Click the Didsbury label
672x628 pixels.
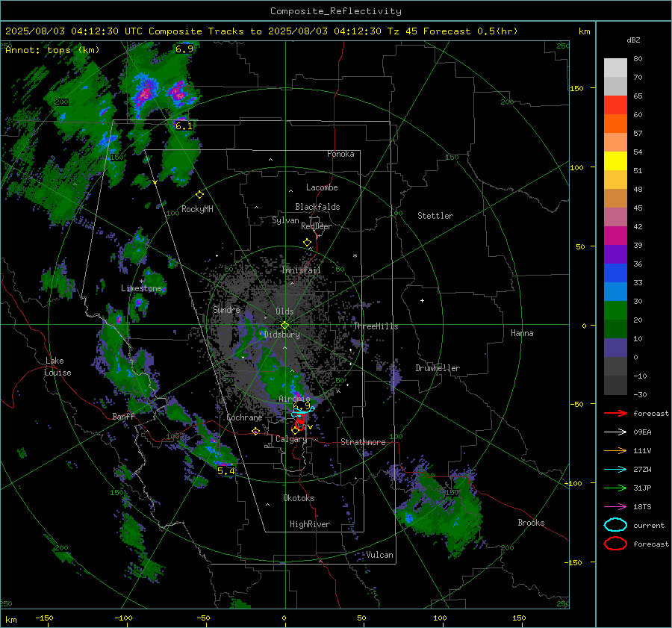coord(282,335)
